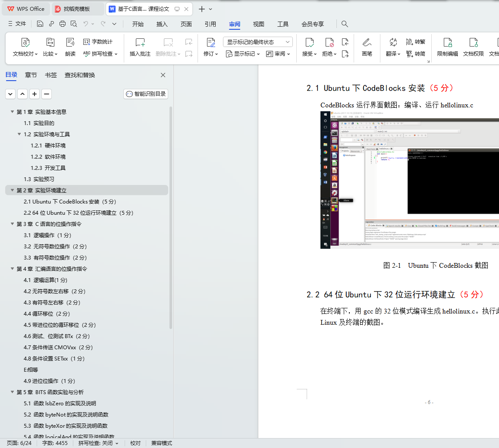Switch navigation pane to 章节 tab
The image size is (499, 448).
coord(31,75)
